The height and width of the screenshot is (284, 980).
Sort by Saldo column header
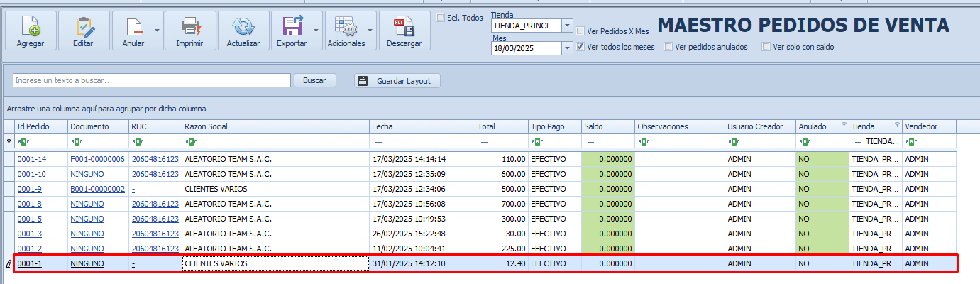click(x=608, y=126)
